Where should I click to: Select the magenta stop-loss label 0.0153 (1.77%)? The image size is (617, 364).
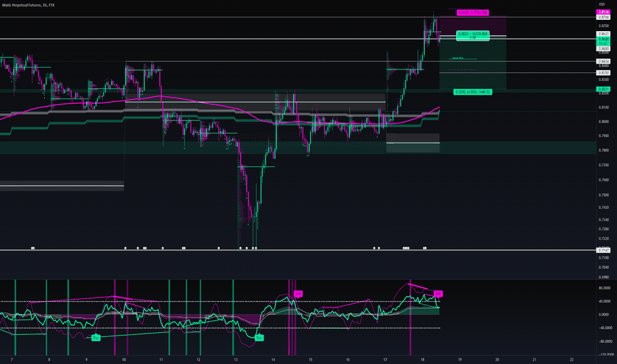tap(473, 13)
